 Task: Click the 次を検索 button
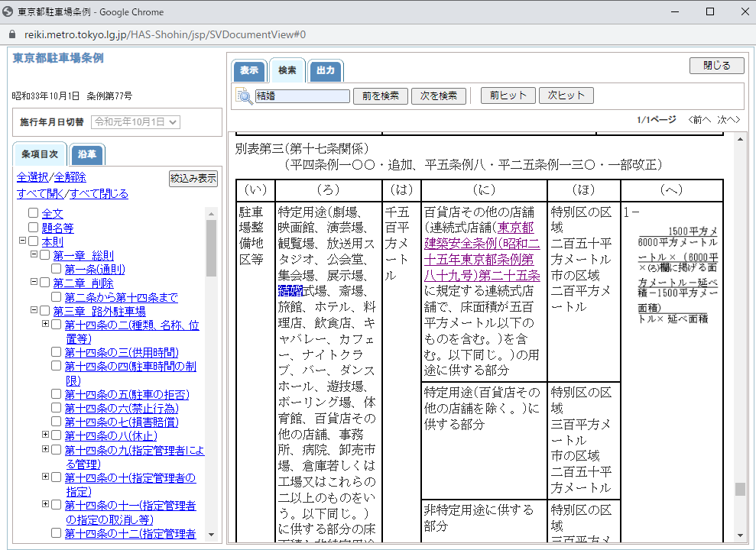pyautogui.click(x=438, y=95)
